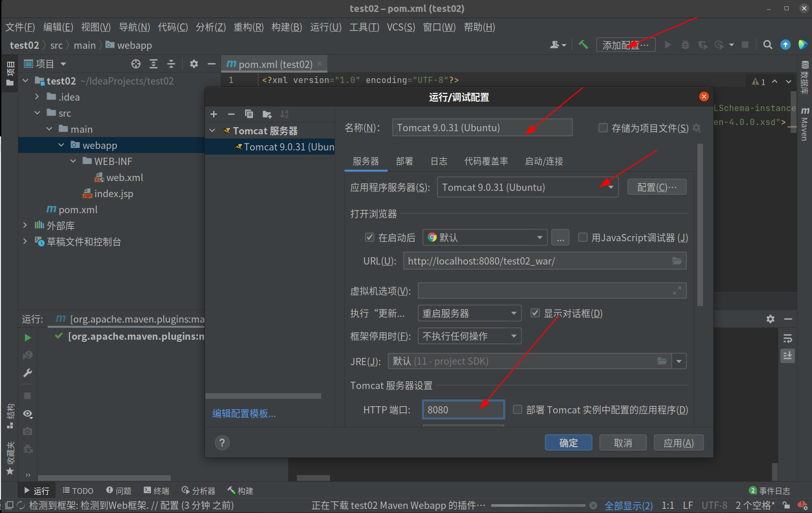This screenshot has width=812, height=513.
Task: Focus the HTTP port field 8080
Action: (x=463, y=410)
